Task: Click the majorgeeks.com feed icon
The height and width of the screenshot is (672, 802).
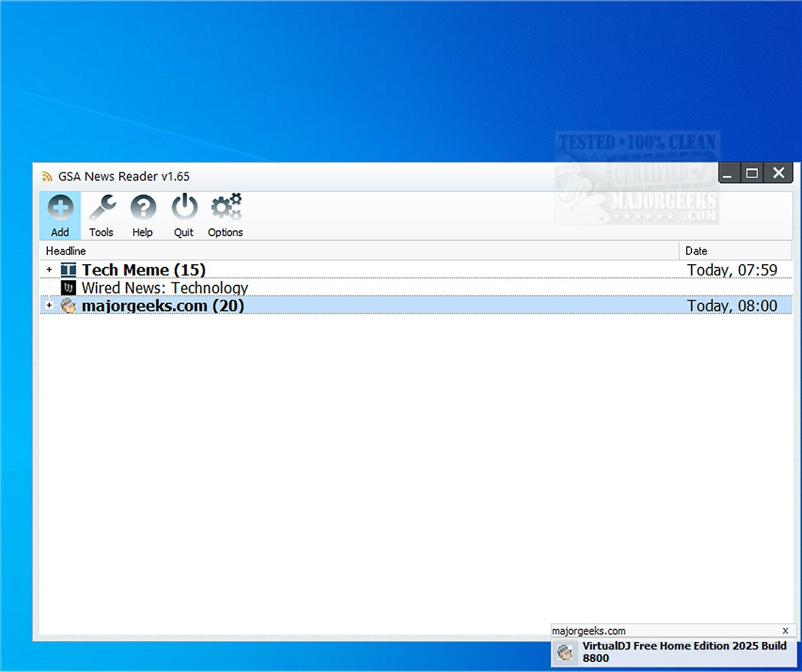Action: 69,305
